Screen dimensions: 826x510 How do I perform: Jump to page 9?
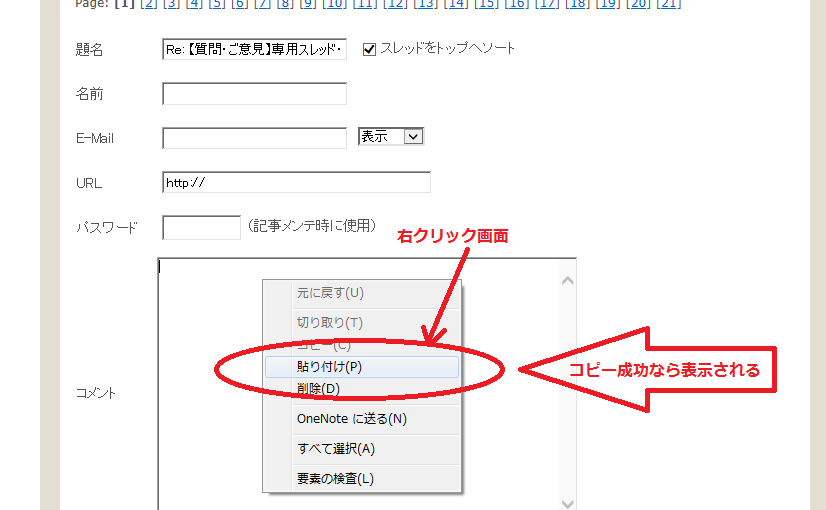click(308, 4)
